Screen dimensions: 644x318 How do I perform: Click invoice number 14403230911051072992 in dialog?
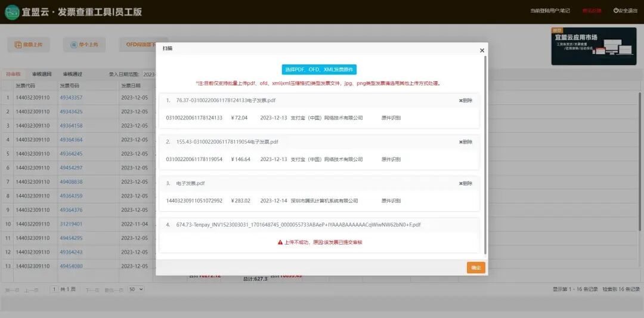tap(194, 201)
